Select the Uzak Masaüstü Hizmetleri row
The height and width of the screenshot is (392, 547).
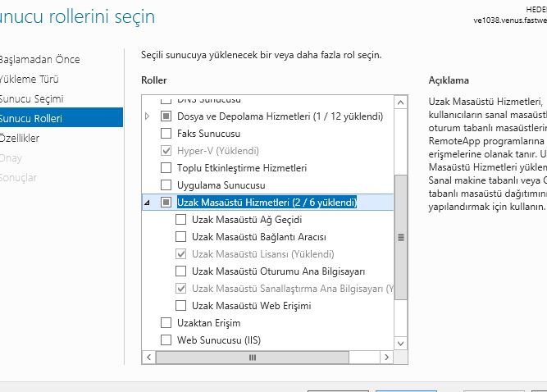click(267, 203)
